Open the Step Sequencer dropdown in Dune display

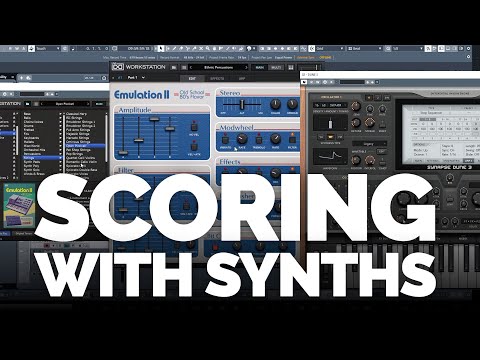430,113
